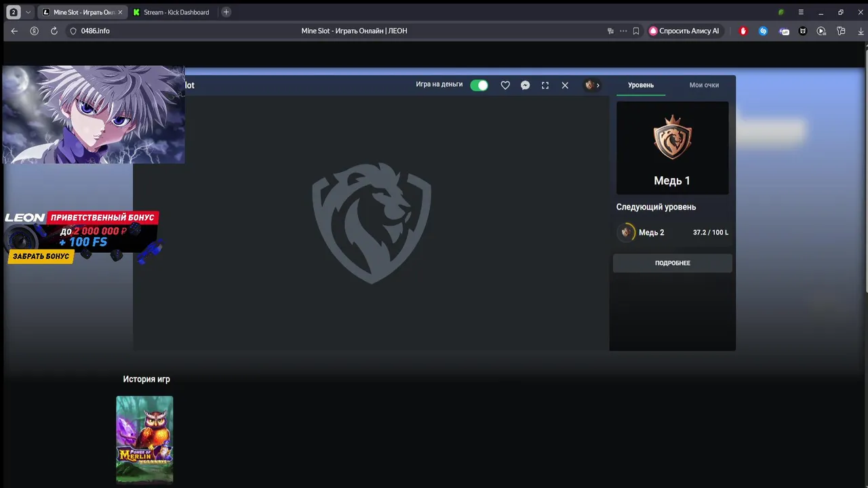This screenshot has width=868, height=488.
Task: Enter fullscreen mode for the game
Action: [x=545, y=85]
